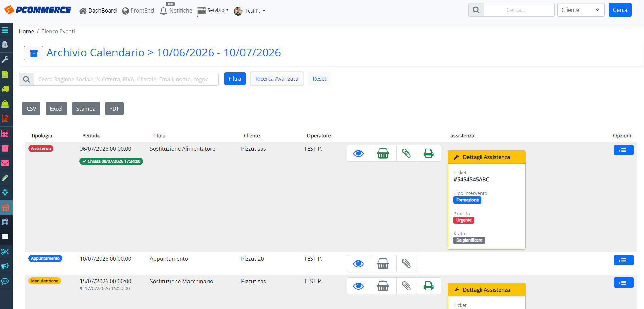Click the archive icon beside page title
This screenshot has height=309, width=644.
[x=34, y=53]
